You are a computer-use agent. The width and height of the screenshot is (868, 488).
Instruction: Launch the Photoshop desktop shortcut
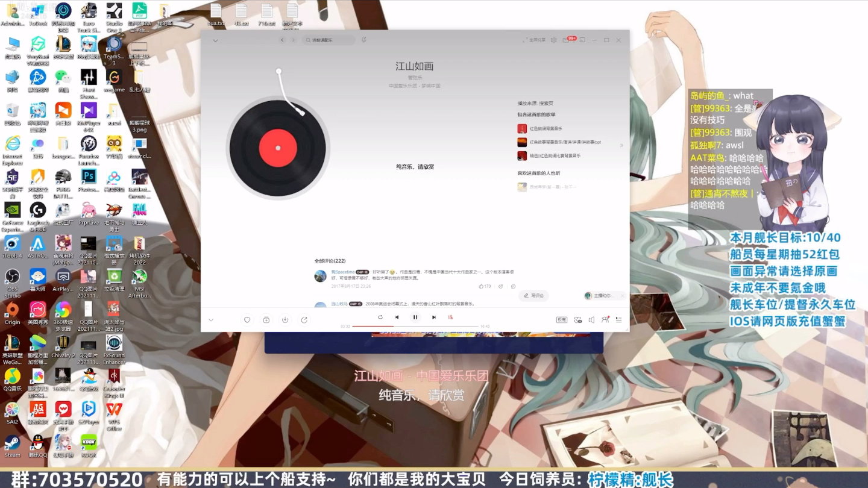click(89, 180)
